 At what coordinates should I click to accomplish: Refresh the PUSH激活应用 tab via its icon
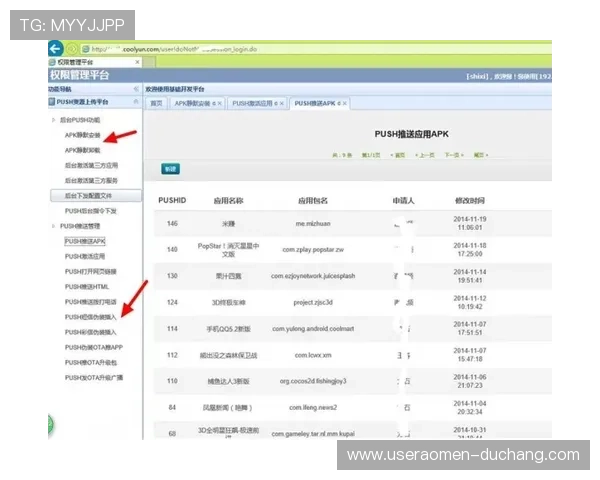276,103
